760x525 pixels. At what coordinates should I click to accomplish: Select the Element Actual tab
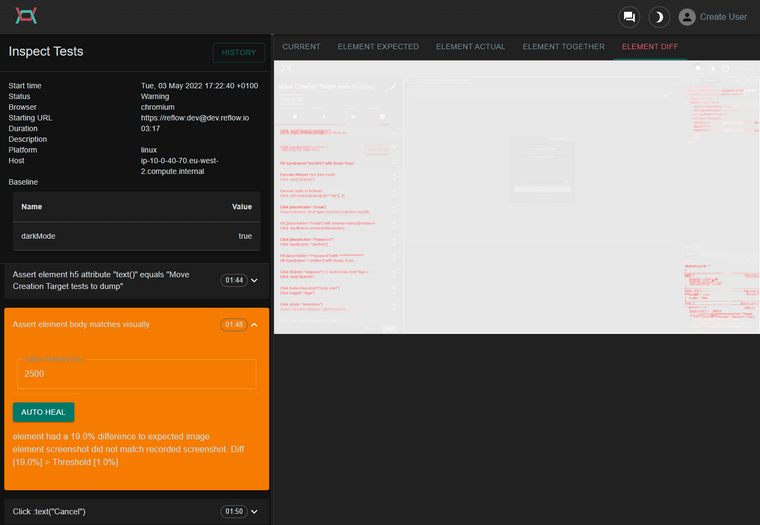coord(470,47)
